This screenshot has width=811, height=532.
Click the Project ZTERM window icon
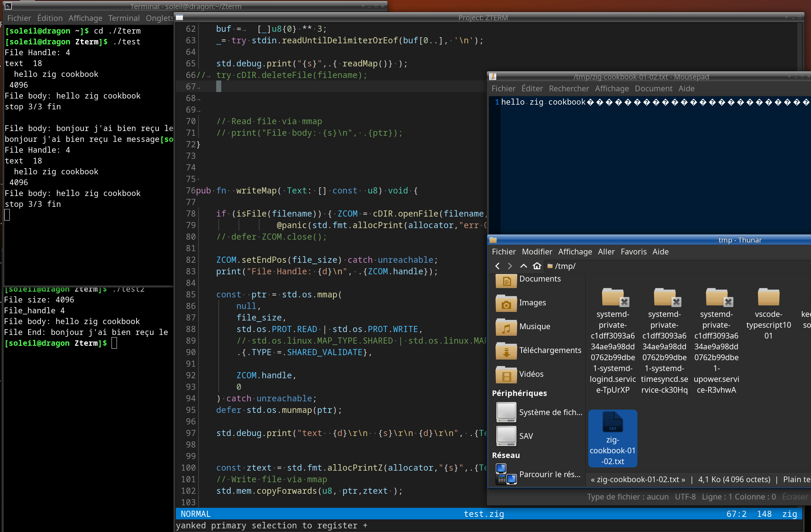[179, 17]
